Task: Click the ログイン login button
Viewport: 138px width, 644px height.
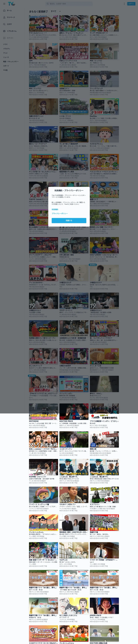Action: (x=131, y=4)
